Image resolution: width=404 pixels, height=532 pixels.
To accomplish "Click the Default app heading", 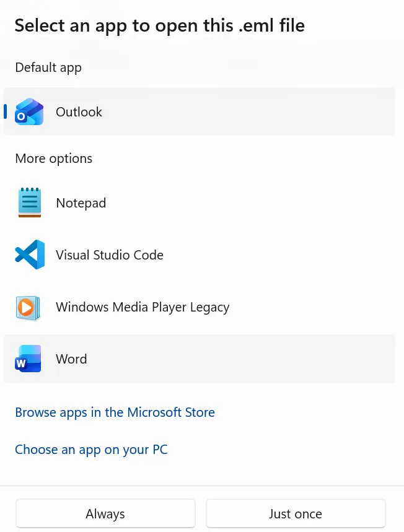I will pos(48,68).
